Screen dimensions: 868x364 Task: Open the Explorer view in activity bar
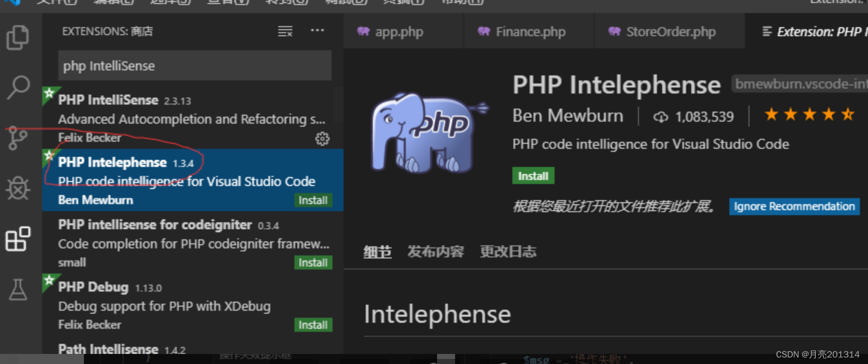click(18, 38)
